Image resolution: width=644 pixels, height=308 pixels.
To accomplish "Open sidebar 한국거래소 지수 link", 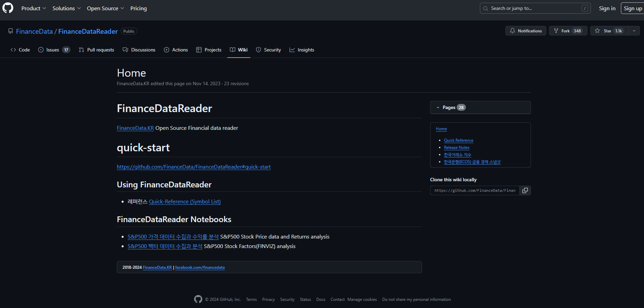I will tap(458, 155).
